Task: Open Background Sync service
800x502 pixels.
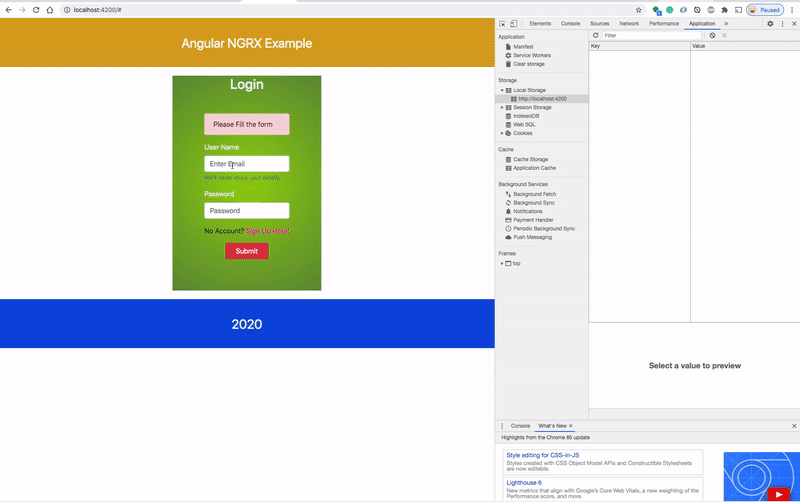Action: 534,203
